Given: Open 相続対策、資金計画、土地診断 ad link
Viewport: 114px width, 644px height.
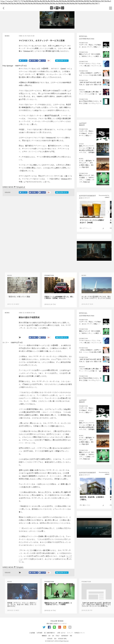Looking at the screenshot, I should pyautogui.click(x=92, y=498).
